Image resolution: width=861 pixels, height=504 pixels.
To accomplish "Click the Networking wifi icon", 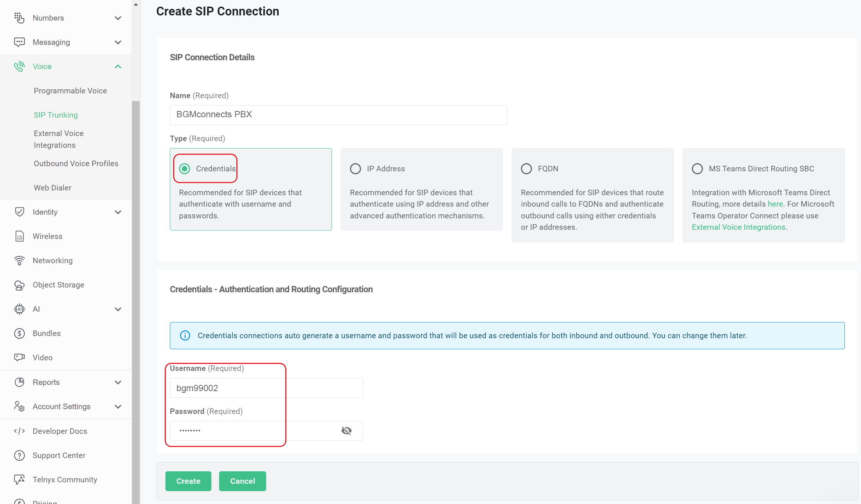I will coord(19,261).
